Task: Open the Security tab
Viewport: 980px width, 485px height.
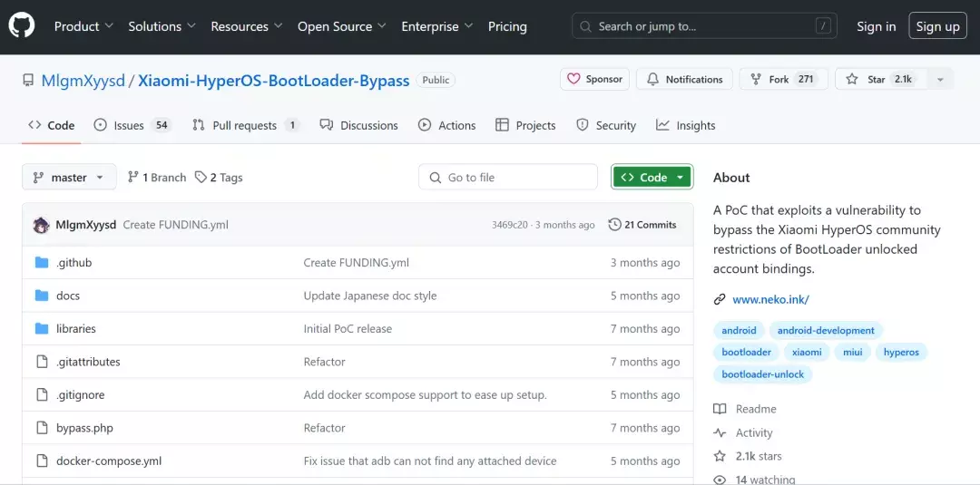Action: (606, 125)
